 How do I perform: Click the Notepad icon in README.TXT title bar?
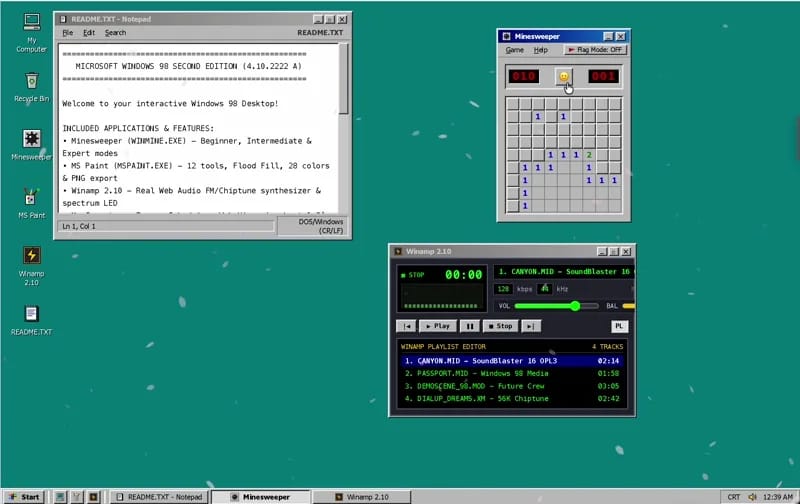tap(63, 19)
